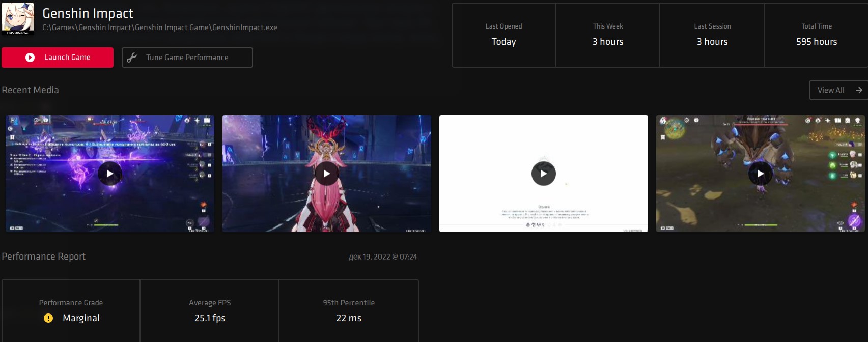868x342 pixels.
Task: Click the View All button
Action: point(838,90)
